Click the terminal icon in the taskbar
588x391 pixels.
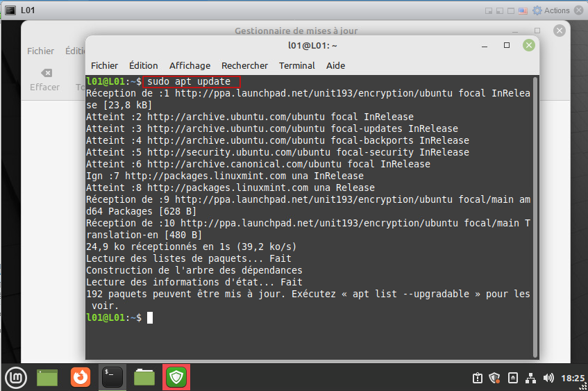(x=112, y=377)
